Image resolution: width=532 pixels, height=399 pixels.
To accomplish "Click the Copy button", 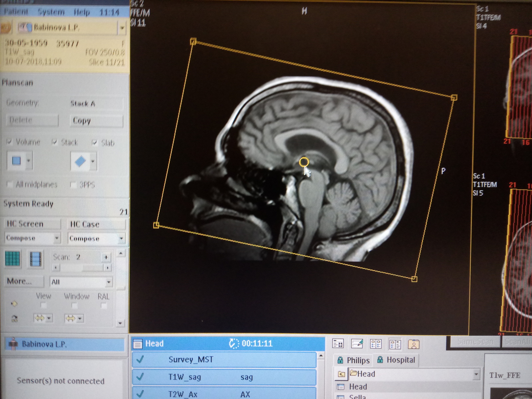I will [x=96, y=121].
